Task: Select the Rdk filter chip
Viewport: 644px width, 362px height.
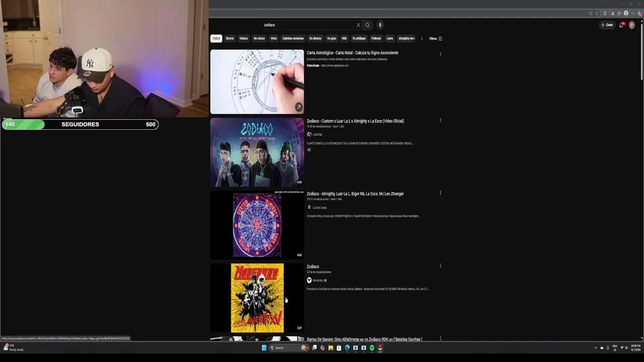Action: 344,38
